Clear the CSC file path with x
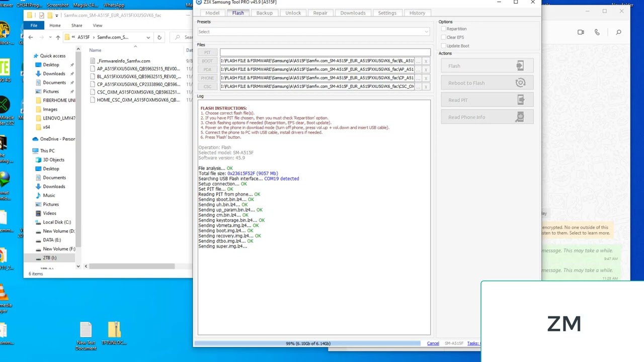This screenshot has width=644, height=362. tap(426, 87)
